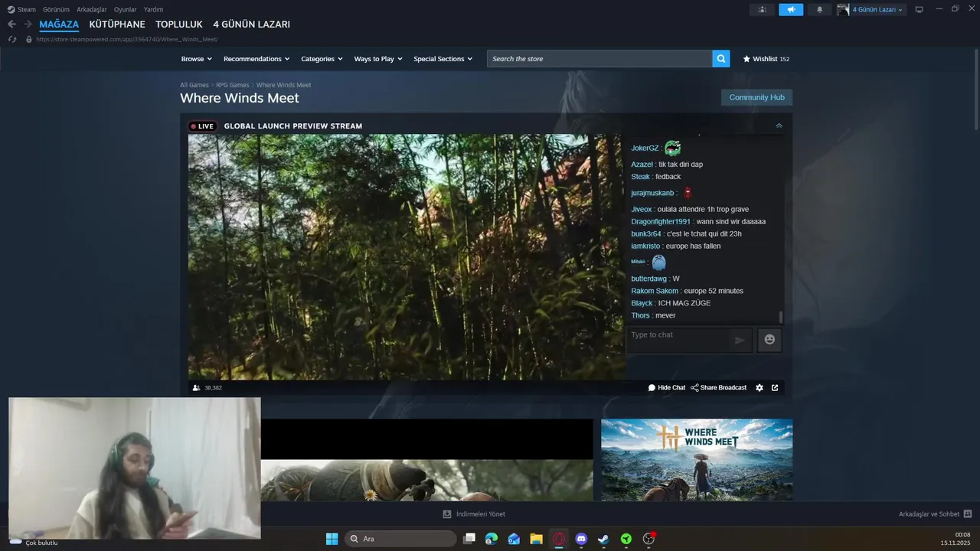Open the green arrow taskbar app
This screenshot has width=980, height=551.
[626, 539]
